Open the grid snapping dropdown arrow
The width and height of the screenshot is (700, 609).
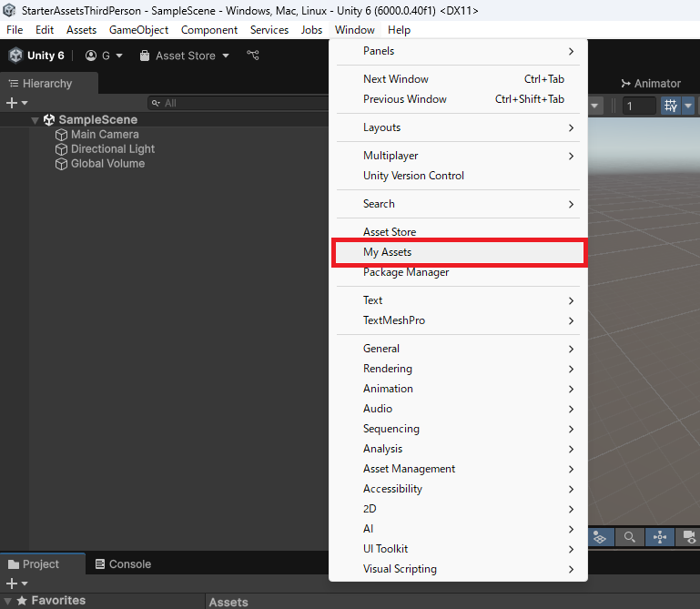click(688, 106)
